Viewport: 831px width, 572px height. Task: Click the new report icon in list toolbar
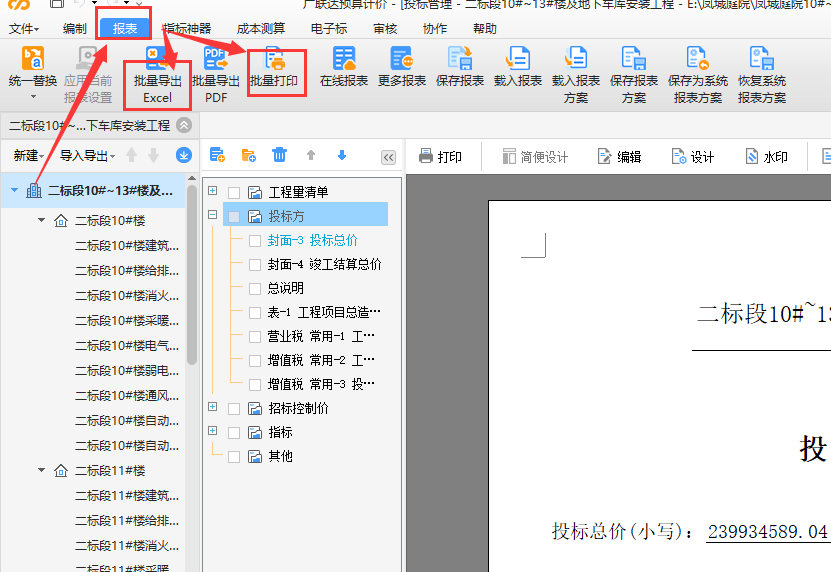(x=217, y=155)
